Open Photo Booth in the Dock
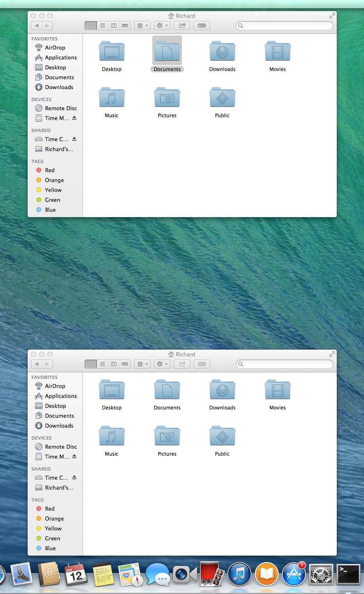This screenshot has width=364, height=594. 212,574
